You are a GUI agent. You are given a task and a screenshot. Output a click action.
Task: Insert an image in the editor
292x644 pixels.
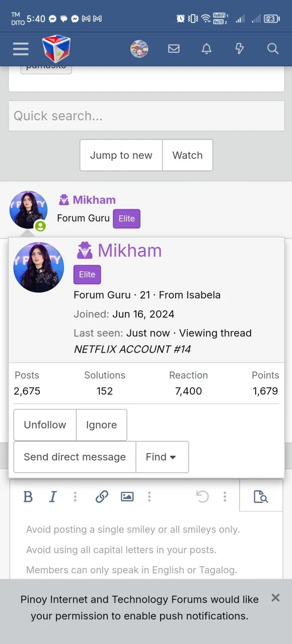[127, 497]
